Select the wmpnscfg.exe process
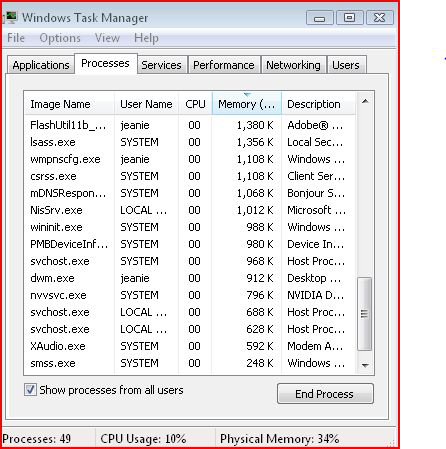 click(x=190, y=159)
